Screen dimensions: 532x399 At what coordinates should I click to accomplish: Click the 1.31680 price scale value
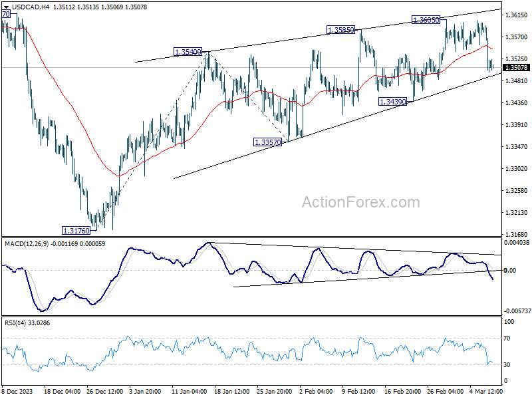[517, 234]
